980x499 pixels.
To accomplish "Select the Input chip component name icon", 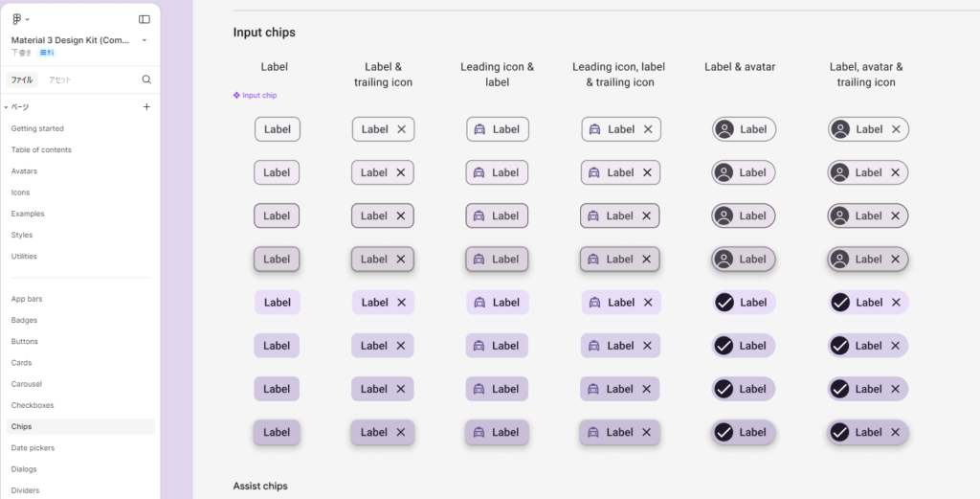I will [236, 95].
